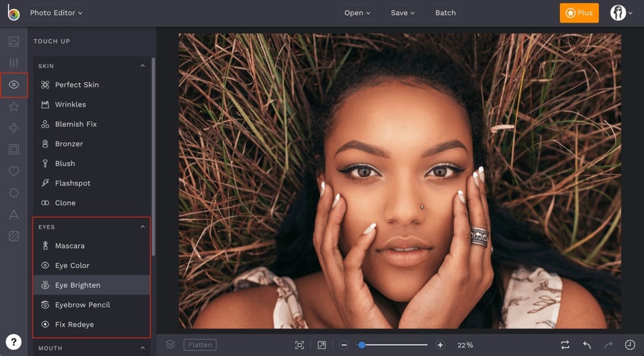Open the Photo Editor dropdown
The height and width of the screenshot is (356, 644).
pyautogui.click(x=56, y=13)
